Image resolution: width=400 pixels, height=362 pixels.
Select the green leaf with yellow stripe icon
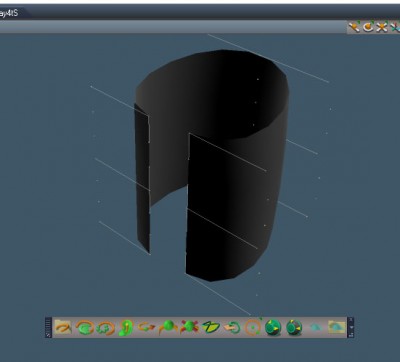pos(211,328)
